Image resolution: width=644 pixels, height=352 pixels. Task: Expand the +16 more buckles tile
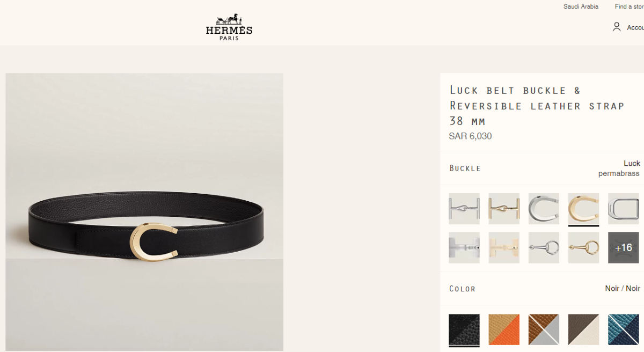623,247
